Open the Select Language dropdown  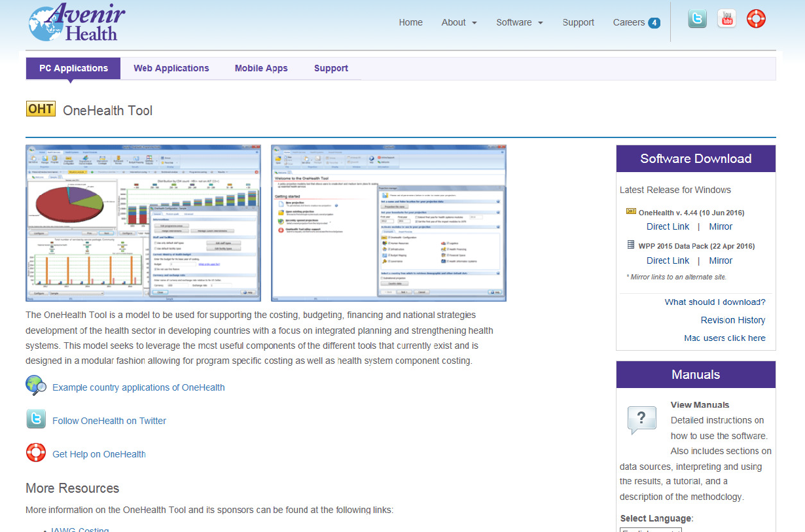[651, 529]
